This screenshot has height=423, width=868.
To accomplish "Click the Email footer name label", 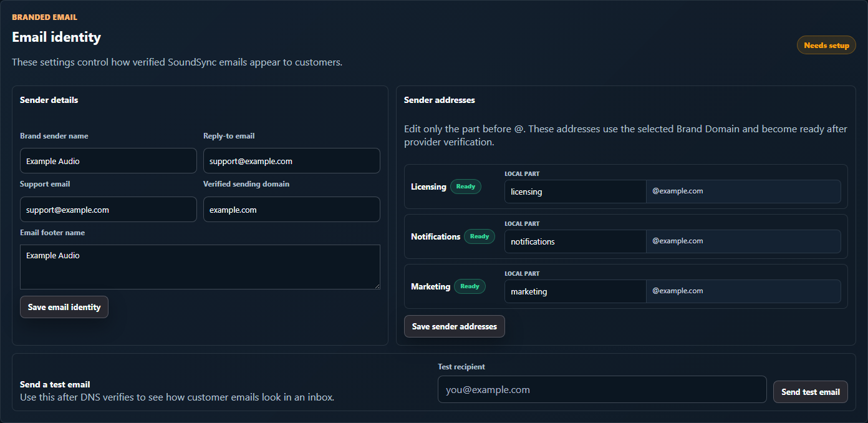I will point(52,233).
